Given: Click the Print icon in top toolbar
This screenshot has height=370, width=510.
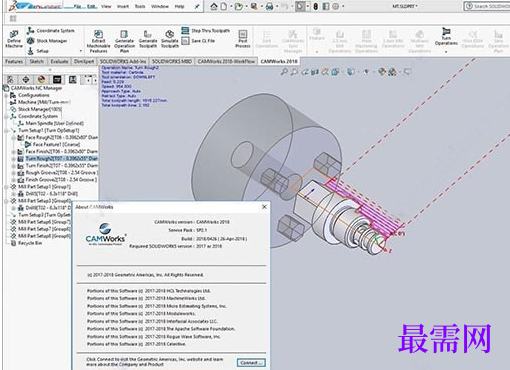Looking at the screenshot, I should pos(269,6).
